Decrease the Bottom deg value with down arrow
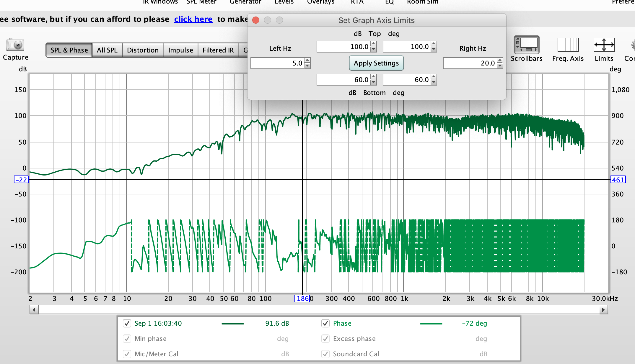This screenshot has width=635, height=364. pyautogui.click(x=434, y=82)
